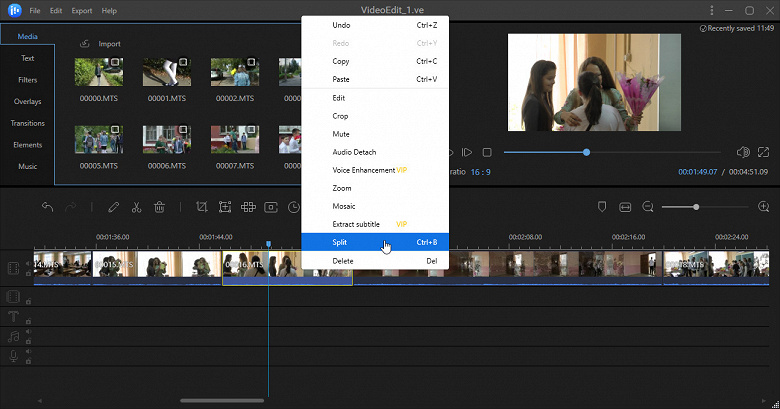Screen dimensions: 780x409
Task: Change the 16 : 9 aspect ratio
Action: pos(479,172)
